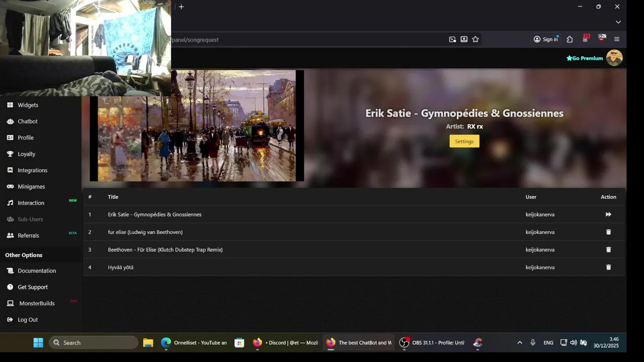Click the Documentation book icon
The image size is (644, 362).
coord(10,270)
